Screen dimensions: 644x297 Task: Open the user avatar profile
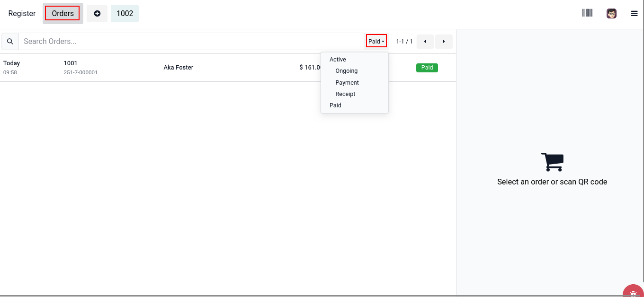tap(611, 13)
